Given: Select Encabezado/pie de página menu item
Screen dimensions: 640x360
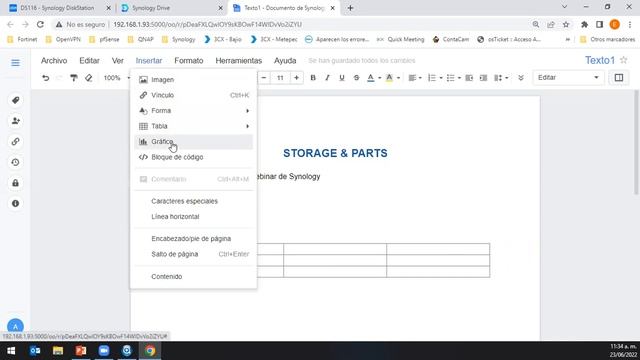Looking at the screenshot, I should point(193,239).
